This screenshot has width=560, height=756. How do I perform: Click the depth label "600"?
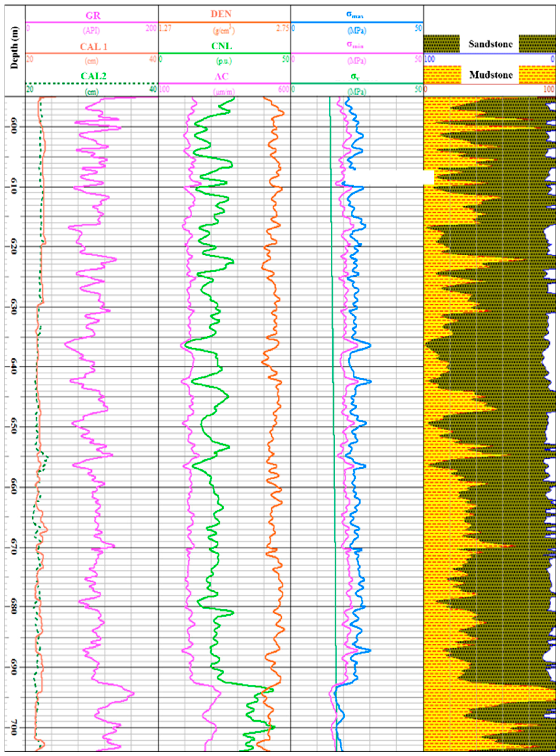click(x=15, y=127)
